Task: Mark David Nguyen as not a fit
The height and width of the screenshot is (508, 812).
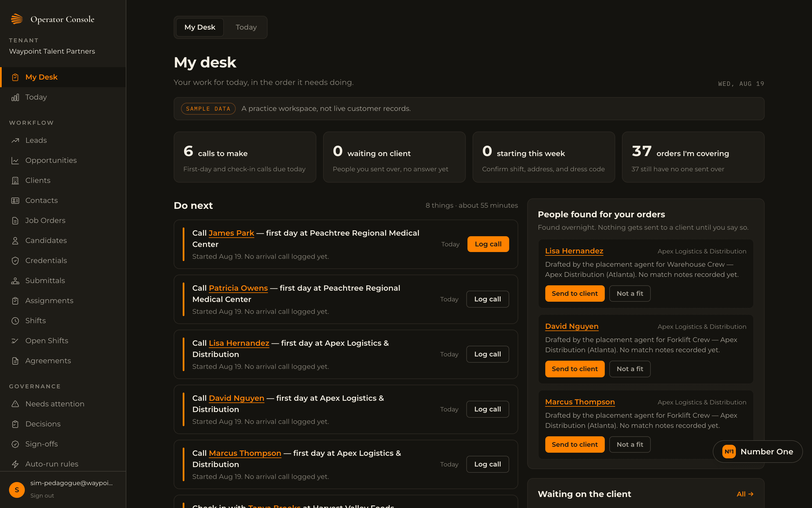Action: [x=630, y=369]
